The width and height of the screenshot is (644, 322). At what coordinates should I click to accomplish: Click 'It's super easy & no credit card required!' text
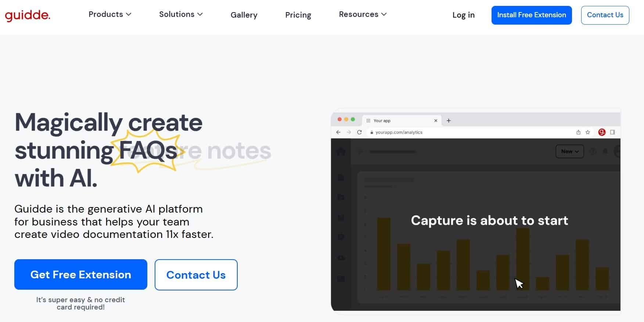81,303
